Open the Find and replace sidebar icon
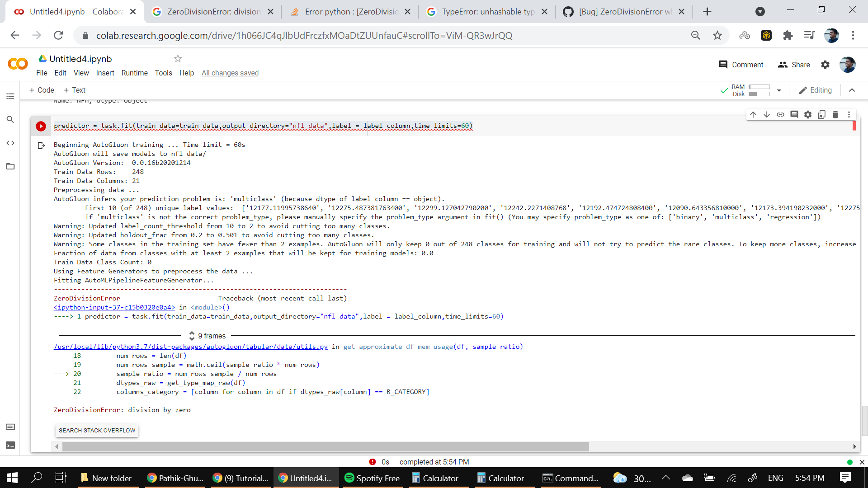 click(x=10, y=120)
